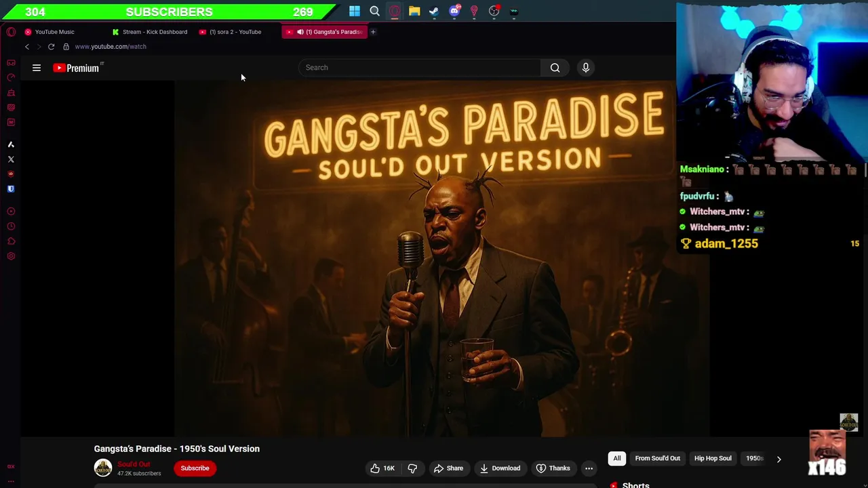The image size is (868, 488).
Task: Mute the tab via speaker icon
Action: pos(300,32)
